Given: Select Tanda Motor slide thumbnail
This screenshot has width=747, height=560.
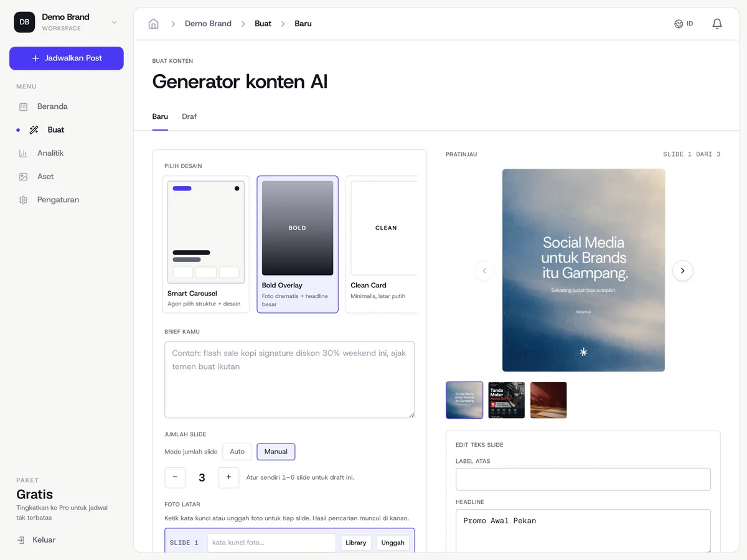Looking at the screenshot, I should [507, 400].
